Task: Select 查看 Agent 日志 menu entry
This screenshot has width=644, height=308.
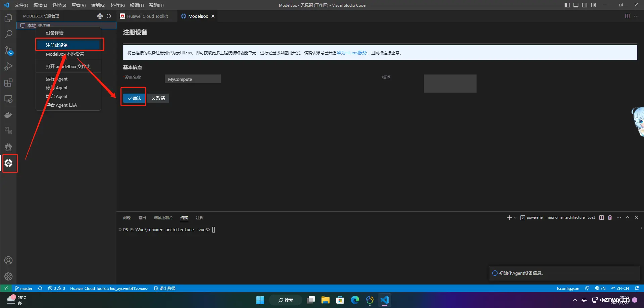Action: (x=68, y=105)
